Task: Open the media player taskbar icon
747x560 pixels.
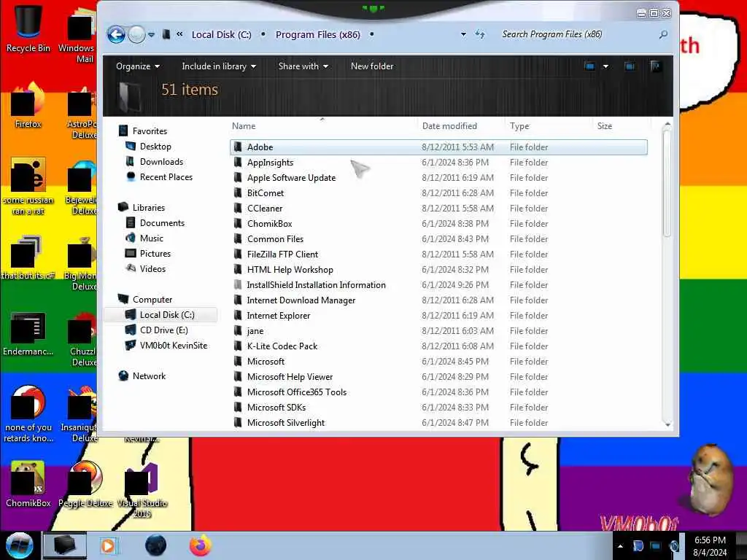Action: coord(109,545)
